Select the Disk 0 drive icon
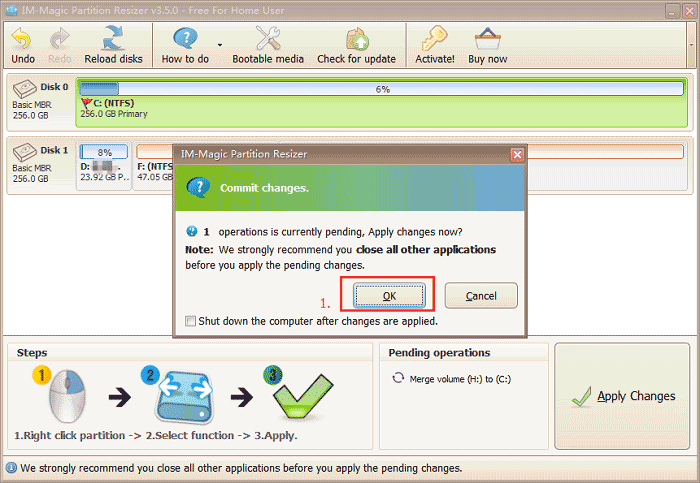This screenshot has width=700, height=483. (x=25, y=89)
